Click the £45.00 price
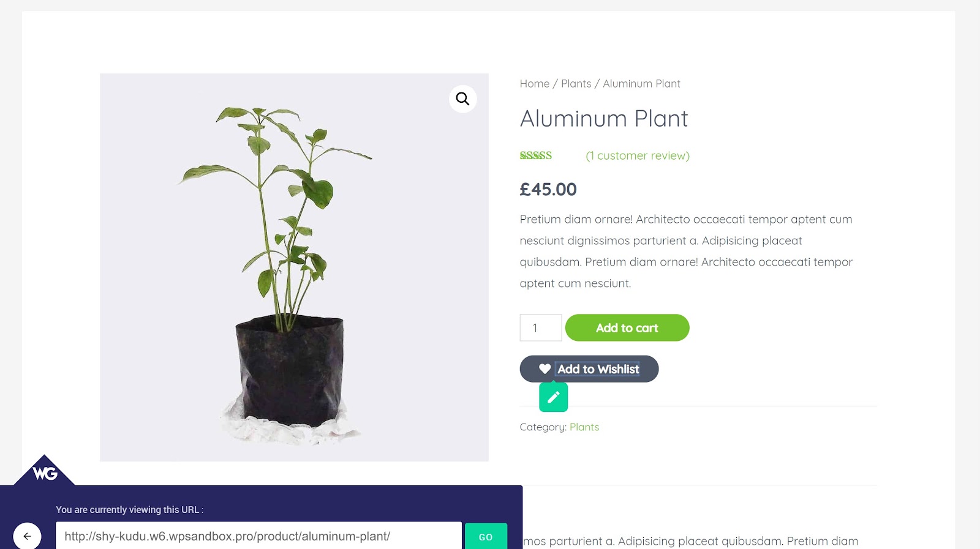This screenshot has width=980, height=549. [548, 190]
